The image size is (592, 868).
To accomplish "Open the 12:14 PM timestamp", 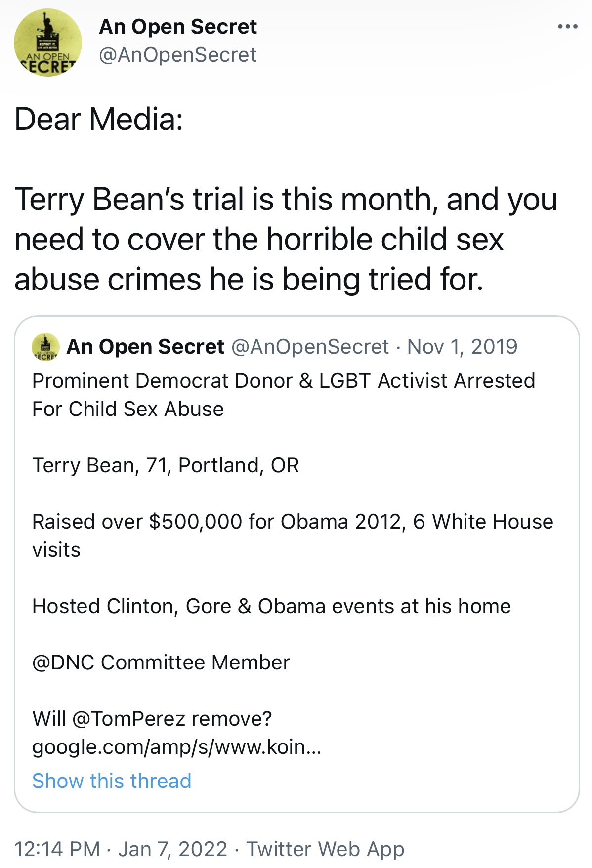I will [x=57, y=849].
